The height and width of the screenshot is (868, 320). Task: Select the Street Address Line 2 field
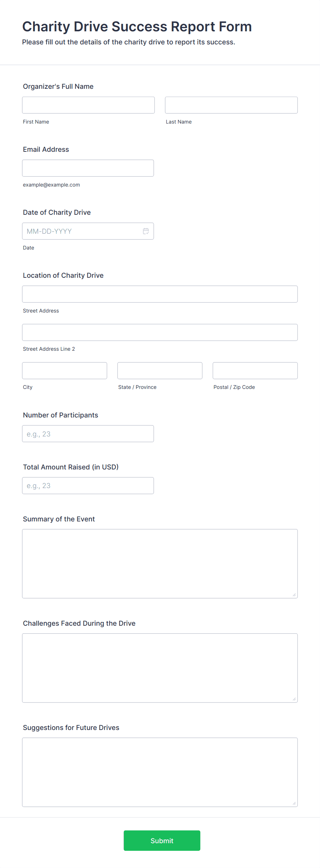pos(160,332)
